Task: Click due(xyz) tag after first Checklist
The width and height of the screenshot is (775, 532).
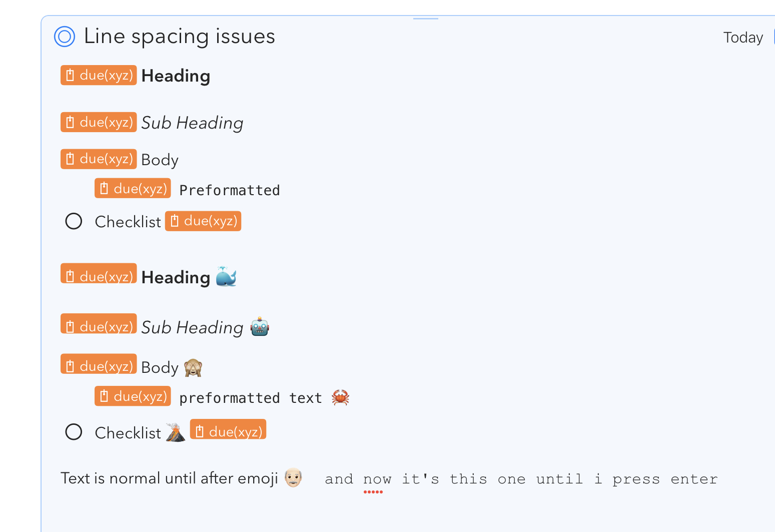Action: [x=203, y=221]
